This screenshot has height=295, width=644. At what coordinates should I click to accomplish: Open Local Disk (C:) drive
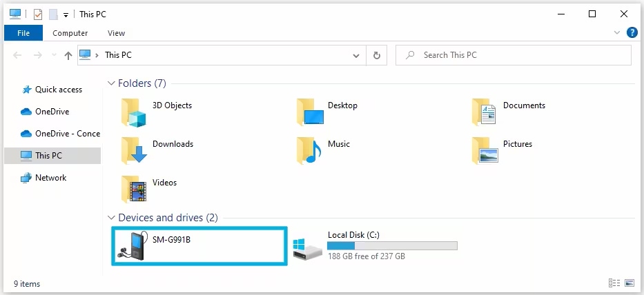[x=375, y=246]
